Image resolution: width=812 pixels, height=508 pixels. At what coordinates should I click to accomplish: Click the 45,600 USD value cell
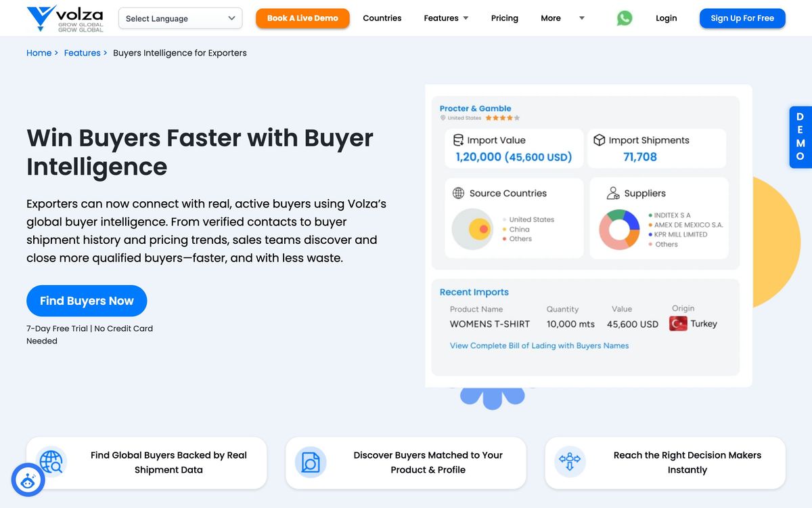tap(633, 324)
